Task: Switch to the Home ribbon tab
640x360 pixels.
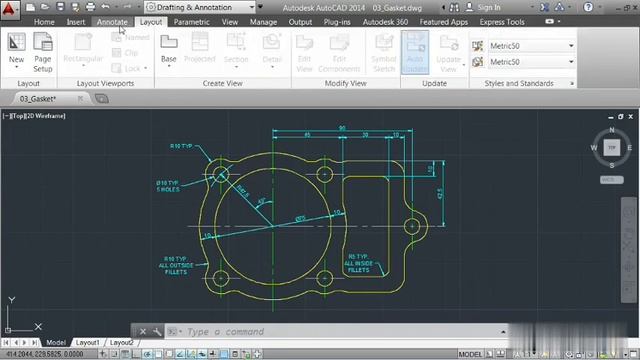Action: 44,22
